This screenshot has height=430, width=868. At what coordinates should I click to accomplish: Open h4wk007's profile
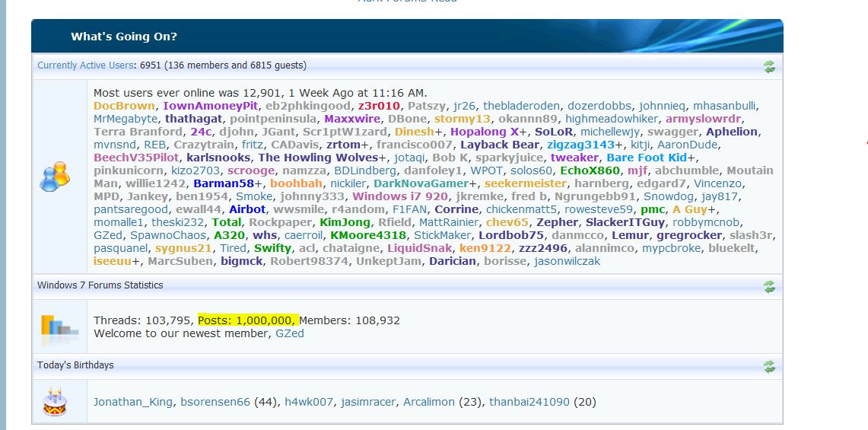[308, 403]
